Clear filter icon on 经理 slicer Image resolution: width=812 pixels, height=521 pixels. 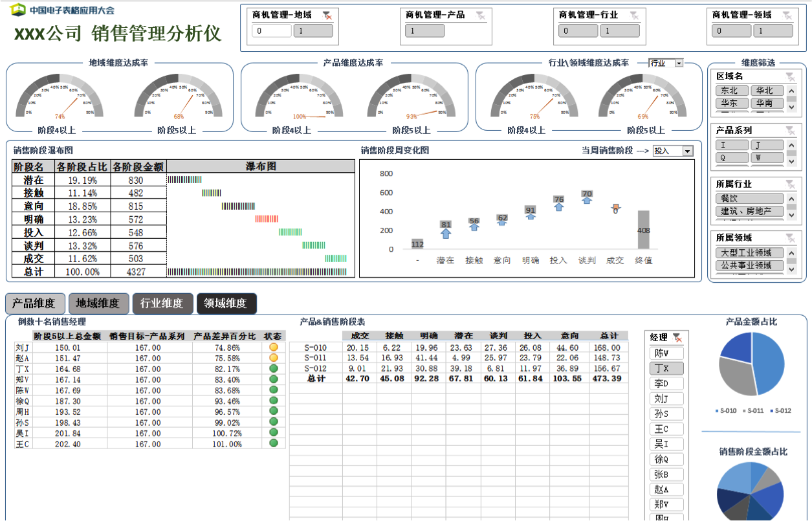pos(677,337)
